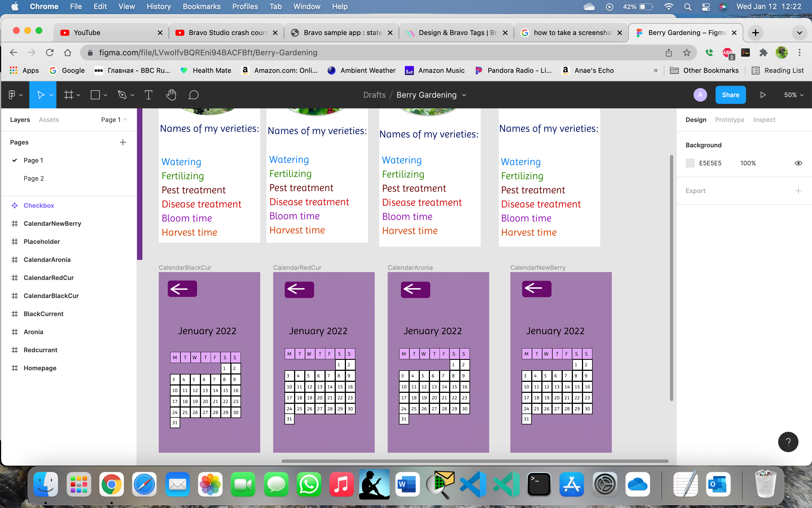Present the prototype with play icon
This screenshot has width=812, height=508.
(763, 95)
